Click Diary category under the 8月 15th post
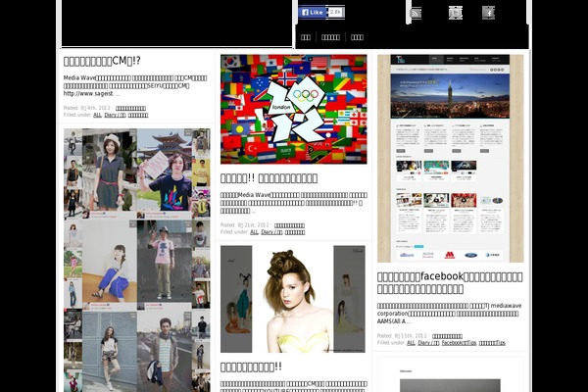This screenshot has width=588, height=392. pyautogui.click(x=428, y=343)
